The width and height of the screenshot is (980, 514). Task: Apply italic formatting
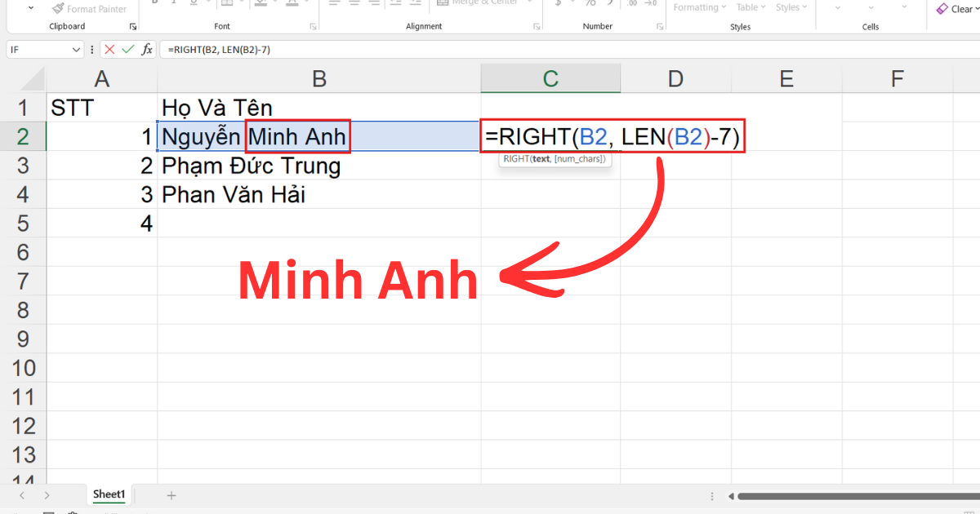173,4
